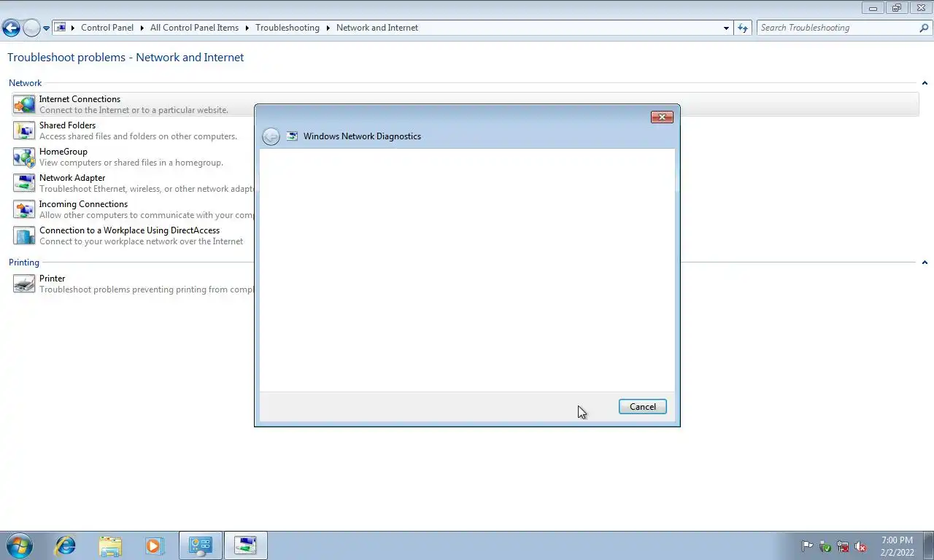This screenshot has height=560, width=934.
Task: Expand arrow after All Control Panel Items
Action: coord(247,28)
